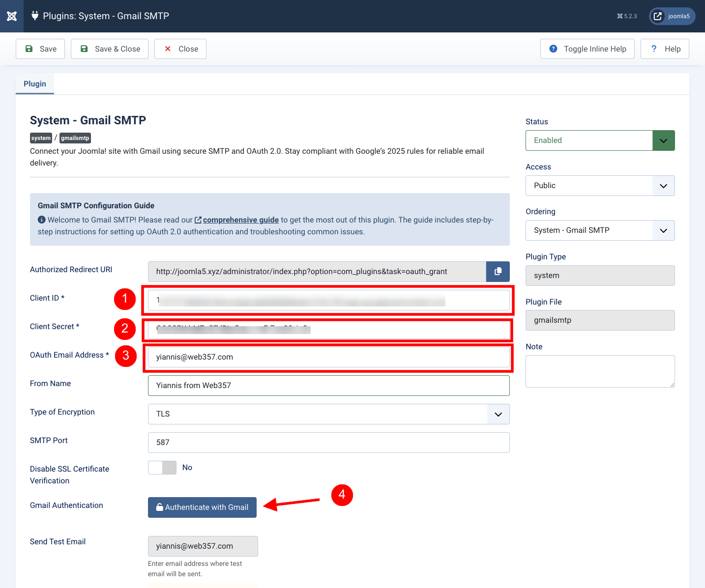Edit the From Name field
Image resolution: width=705 pixels, height=588 pixels.
click(329, 386)
